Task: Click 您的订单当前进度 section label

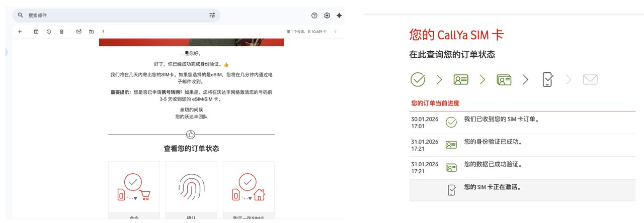Action: pyautogui.click(x=435, y=103)
